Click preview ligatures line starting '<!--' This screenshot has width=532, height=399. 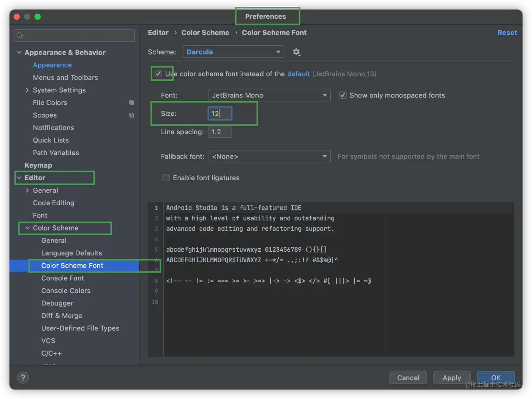(268, 281)
